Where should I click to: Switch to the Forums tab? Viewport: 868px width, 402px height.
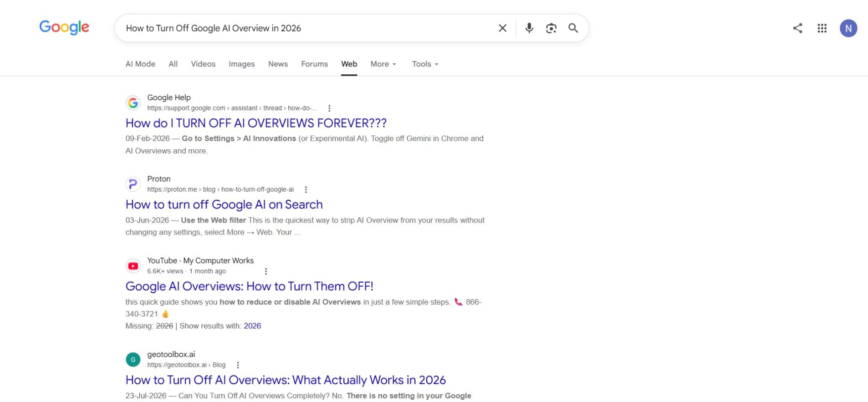(x=314, y=64)
